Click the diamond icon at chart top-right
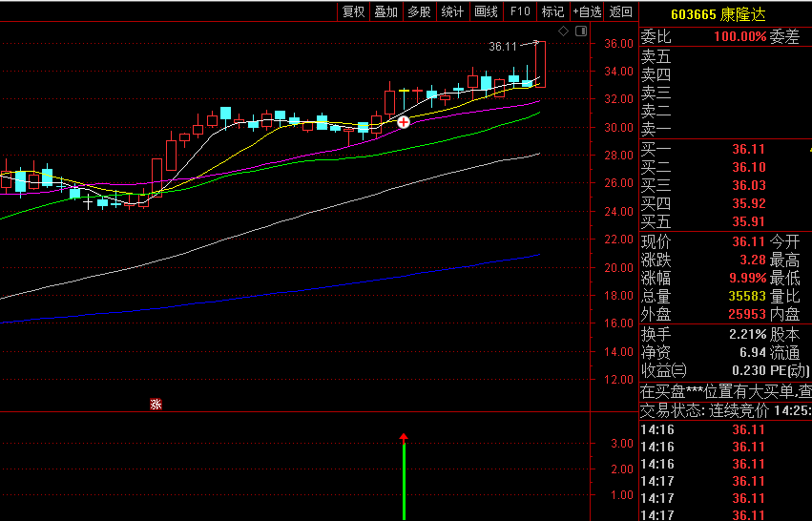This screenshot has height=521, width=812. [563, 31]
